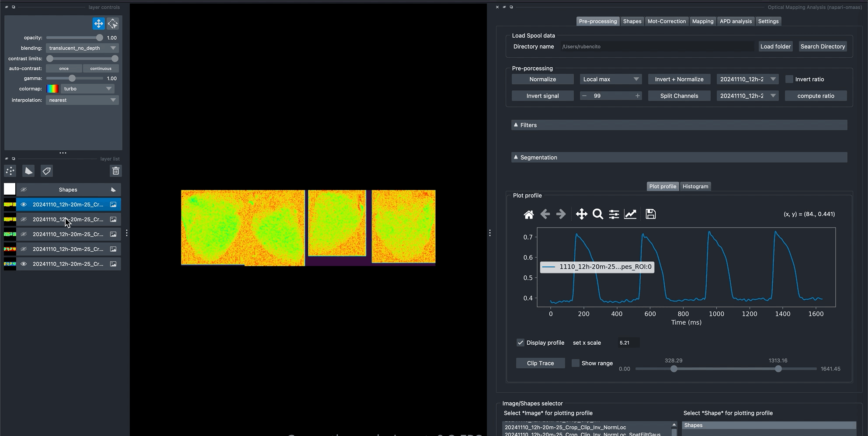Show the third image layer via its eye icon
This screenshot has height=436, width=868.
24,234
